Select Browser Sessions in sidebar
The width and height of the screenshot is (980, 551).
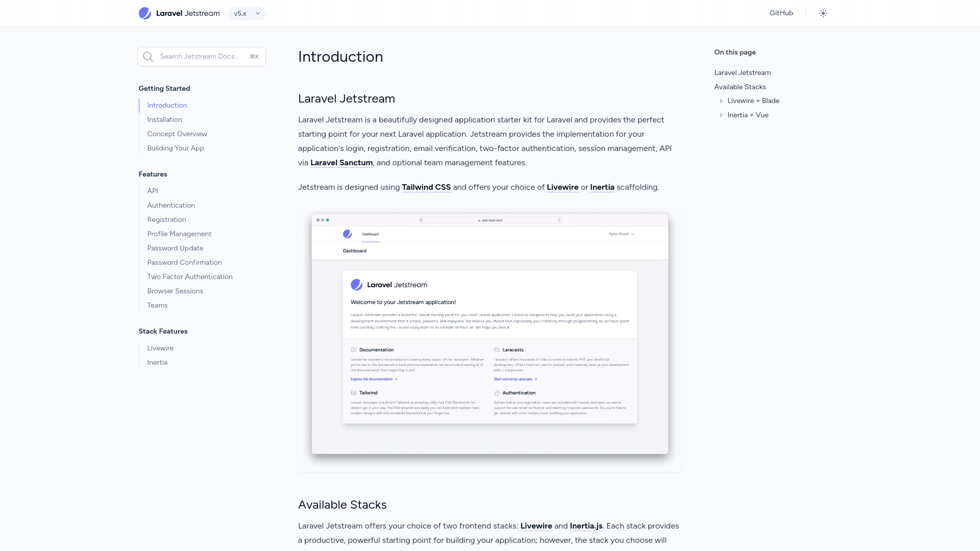point(175,291)
